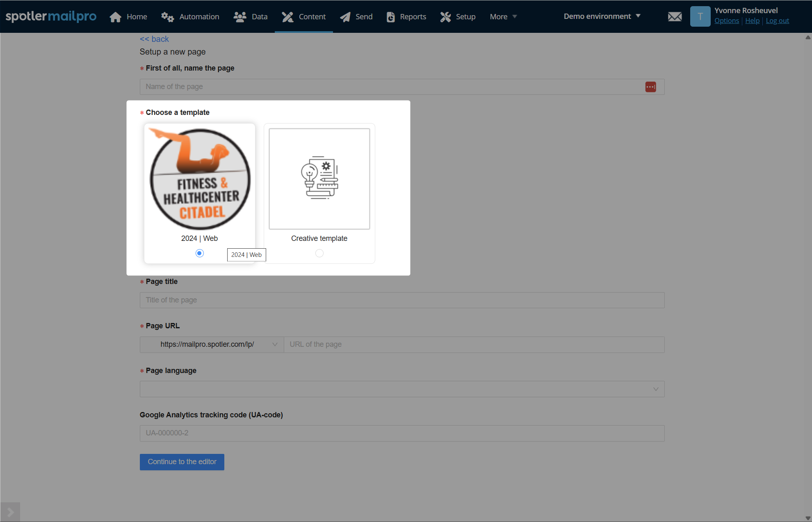The width and height of the screenshot is (812, 522).
Task: Click the UA-code tracking input field
Action: [x=402, y=433]
